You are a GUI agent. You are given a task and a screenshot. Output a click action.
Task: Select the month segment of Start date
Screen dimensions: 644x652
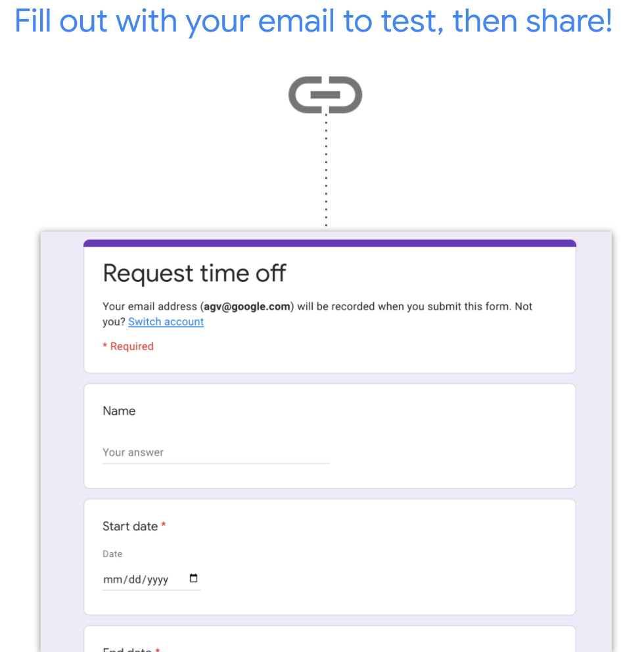[x=113, y=580]
